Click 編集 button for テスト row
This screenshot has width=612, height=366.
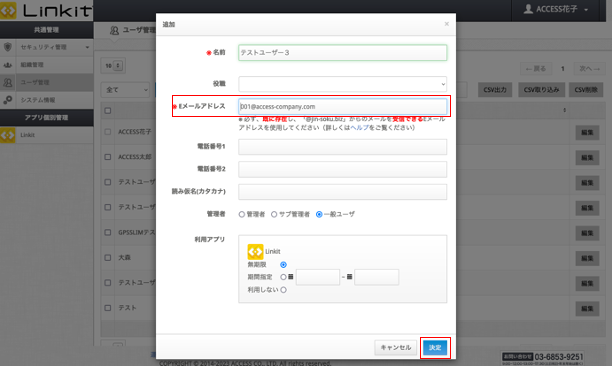pos(587,309)
